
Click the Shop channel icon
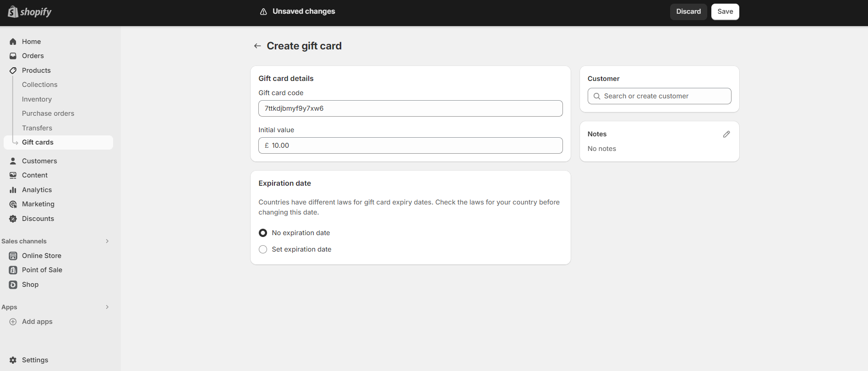point(13,285)
